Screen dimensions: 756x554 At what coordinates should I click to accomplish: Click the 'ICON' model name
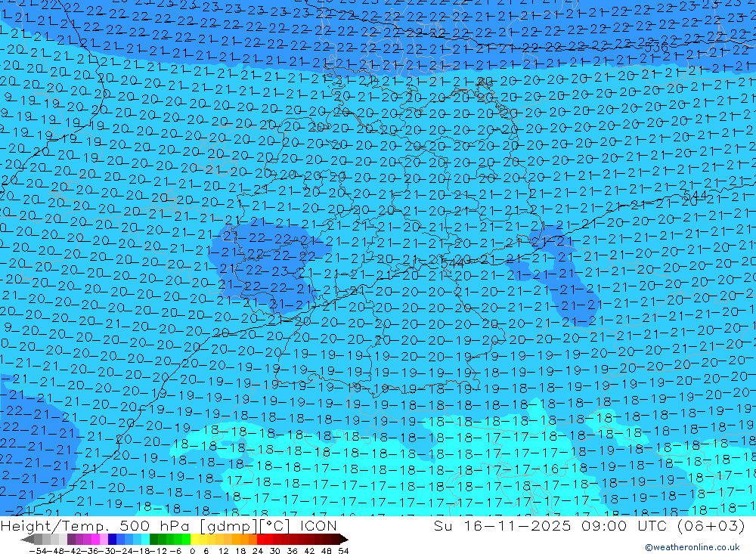pos(318,525)
